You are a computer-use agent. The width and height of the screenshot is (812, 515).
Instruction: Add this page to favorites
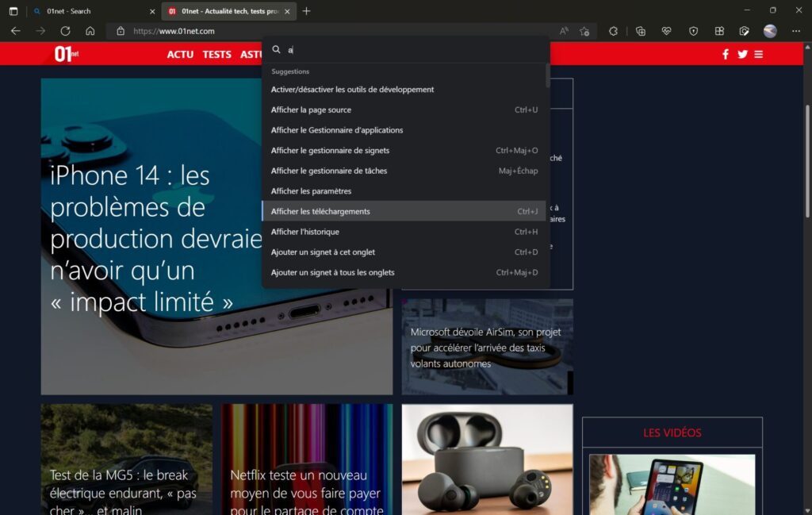click(584, 31)
